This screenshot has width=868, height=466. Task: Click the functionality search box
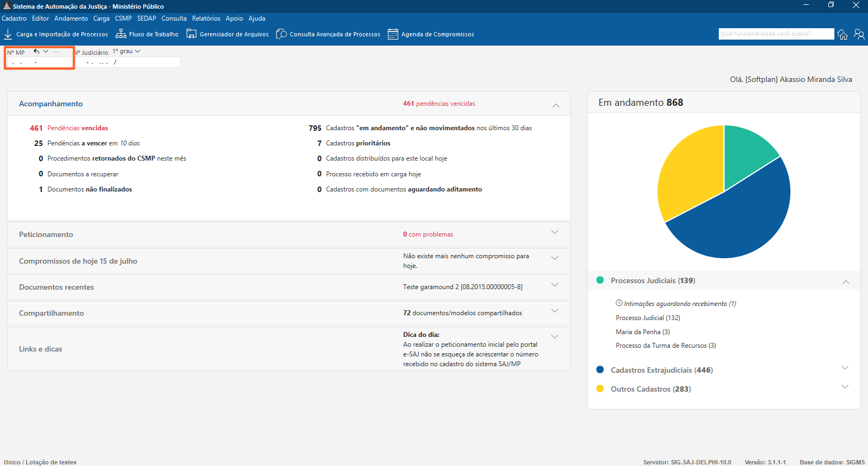(776, 34)
